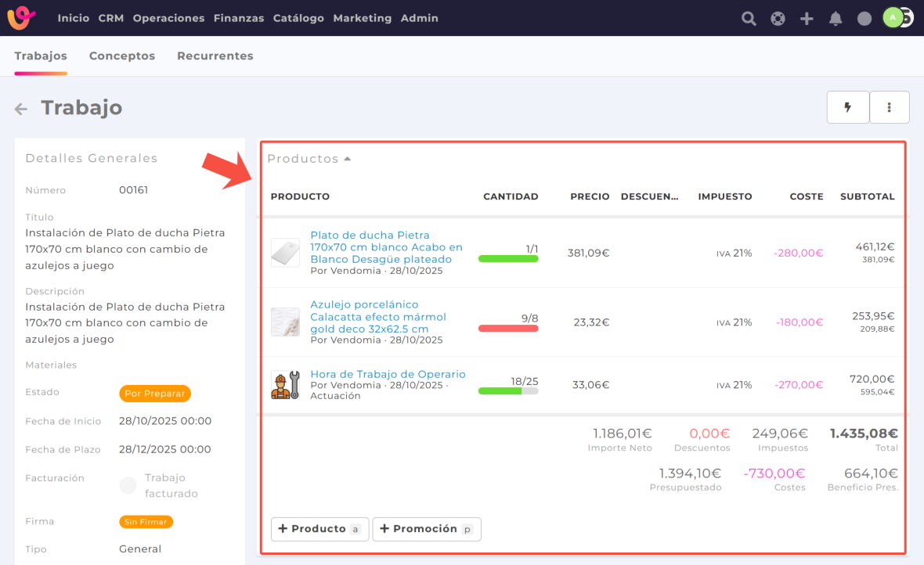Click the user avatar icon
The height and width of the screenshot is (565, 924).
(894, 18)
